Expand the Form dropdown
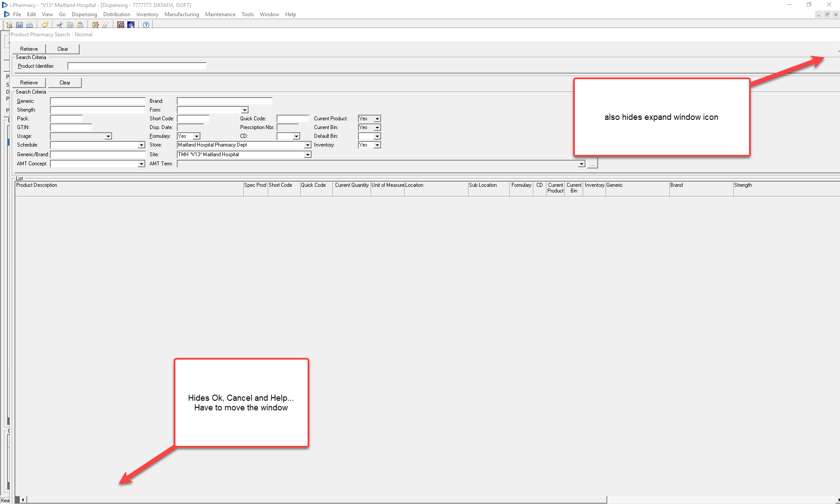This screenshot has height=504, width=840. (245, 110)
